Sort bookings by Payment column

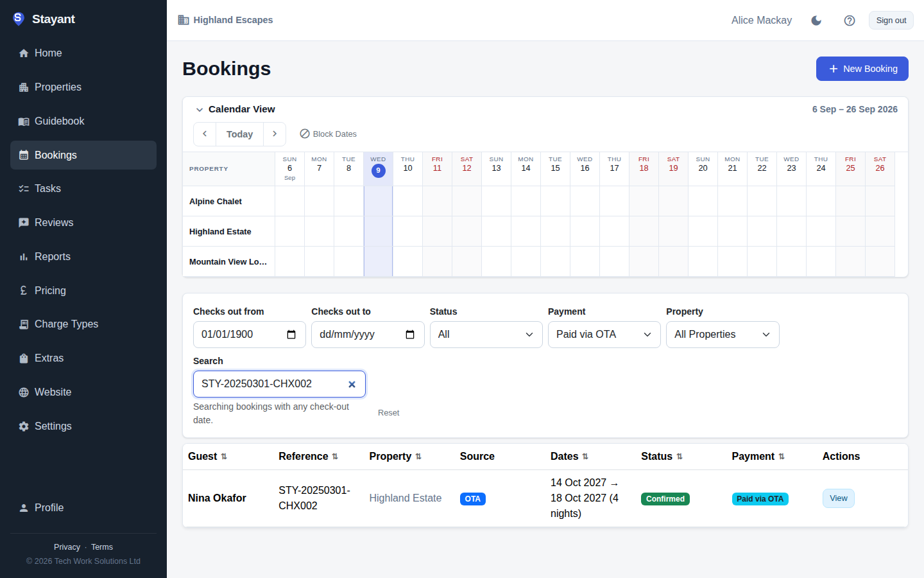[x=758, y=457]
